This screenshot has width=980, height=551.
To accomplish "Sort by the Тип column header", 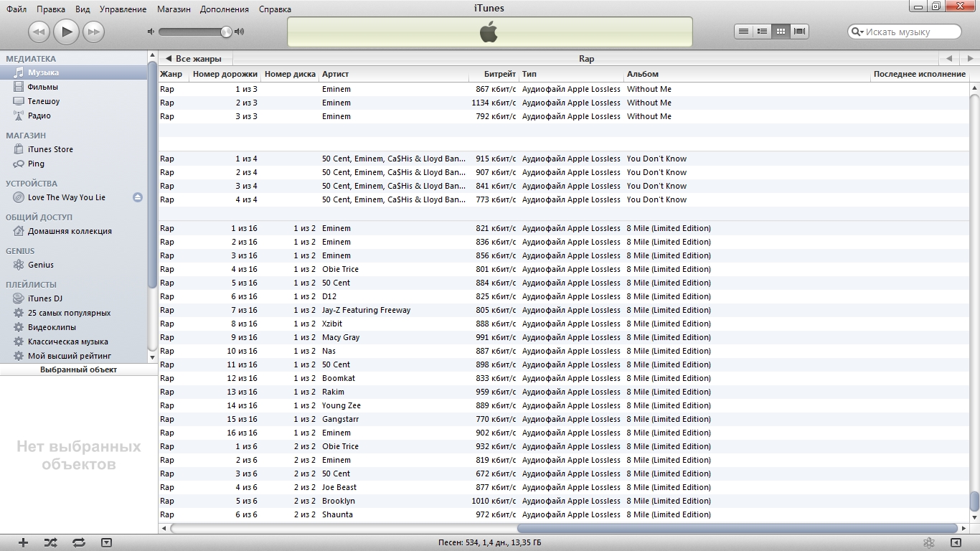I will [x=571, y=74].
